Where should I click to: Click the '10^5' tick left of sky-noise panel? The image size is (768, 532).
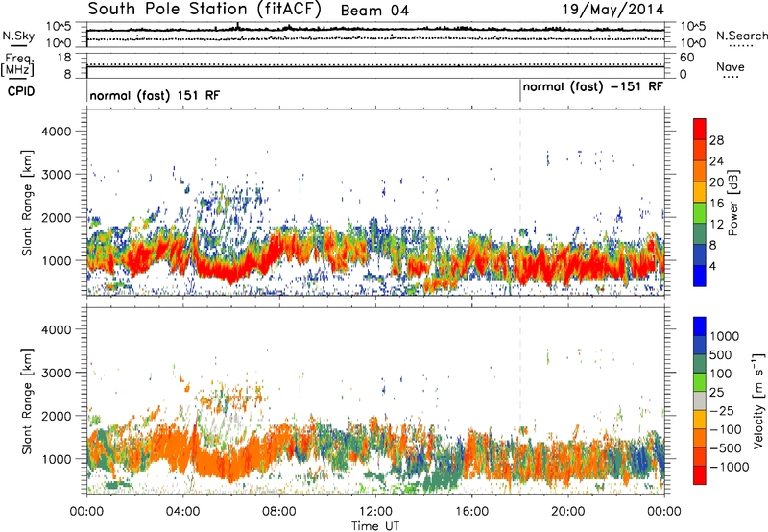click(x=59, y=26)
